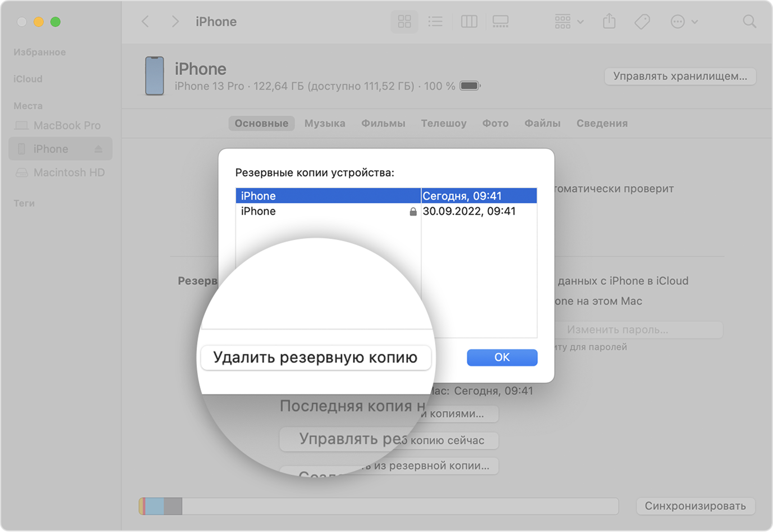Switch to the Сведения tab
The height and width of the screenshot is (532, 773).
click(x=602, y=123)
